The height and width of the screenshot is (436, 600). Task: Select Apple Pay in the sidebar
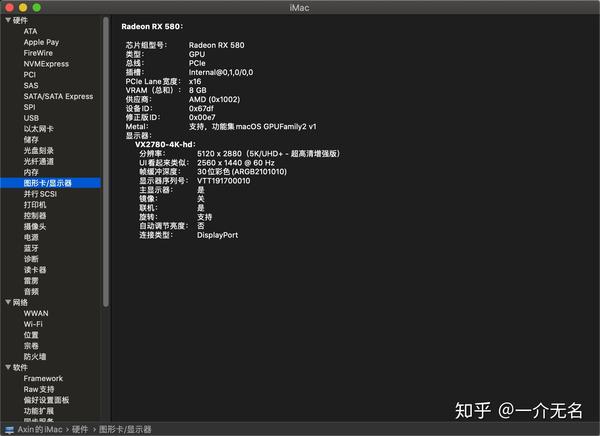click(41, 42)
